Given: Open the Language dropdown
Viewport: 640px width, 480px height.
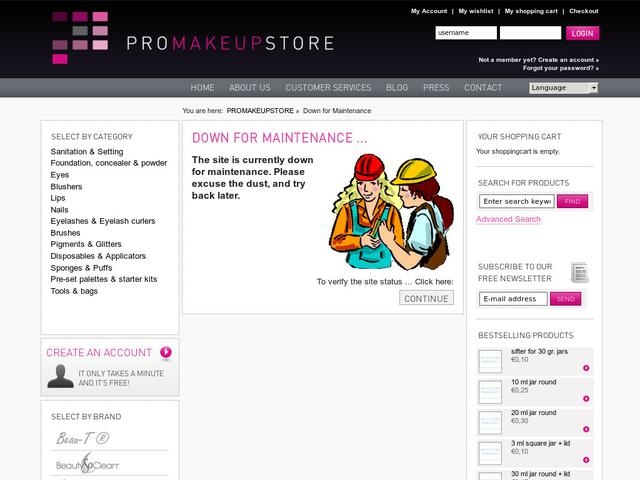Looking at the screenshot, I should 563,88.
